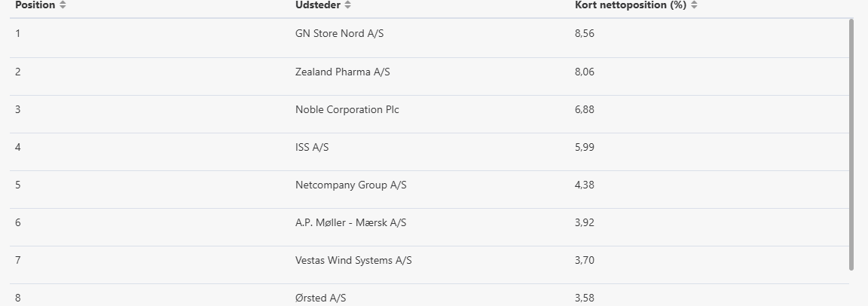
Task: Select Vestas Wind Systems A/S issuer
Action: [x=353, y=260]
